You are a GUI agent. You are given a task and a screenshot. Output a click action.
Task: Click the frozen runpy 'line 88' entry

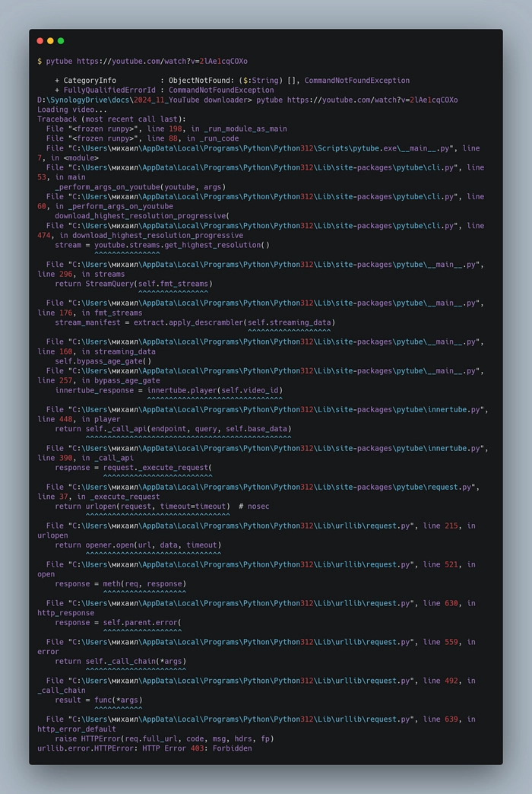142,138
